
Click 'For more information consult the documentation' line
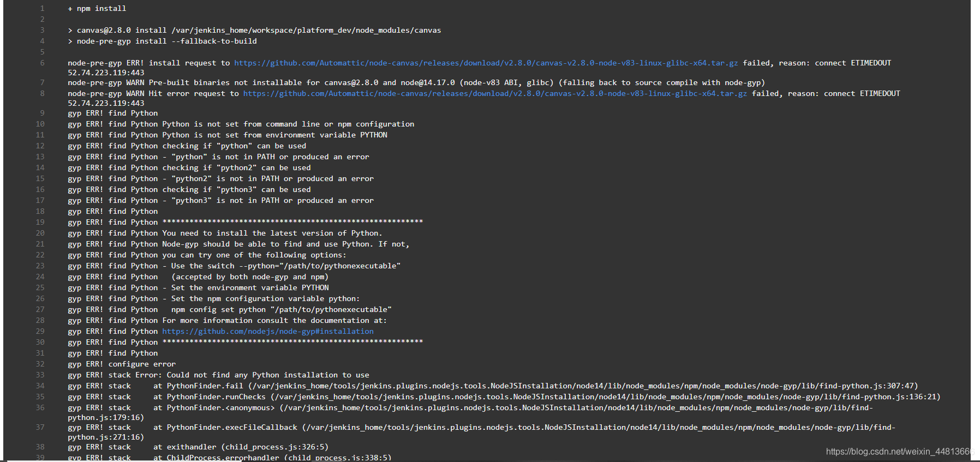[274, 320]
